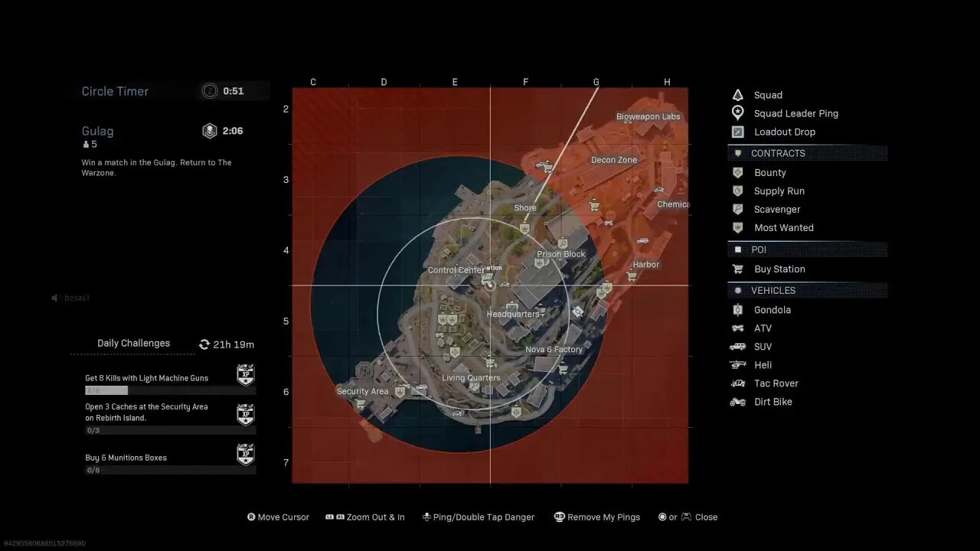Click the Supply Run contract icon
Screen dimensions: 980x551
[x=738, y=191]
